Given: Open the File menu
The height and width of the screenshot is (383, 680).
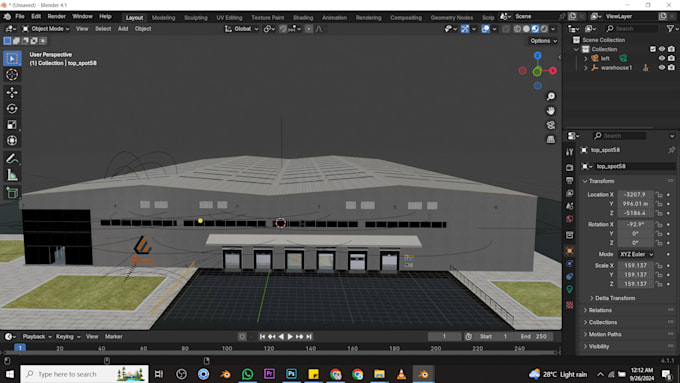Looking at the screenshot, I should [x=20, y=16].
